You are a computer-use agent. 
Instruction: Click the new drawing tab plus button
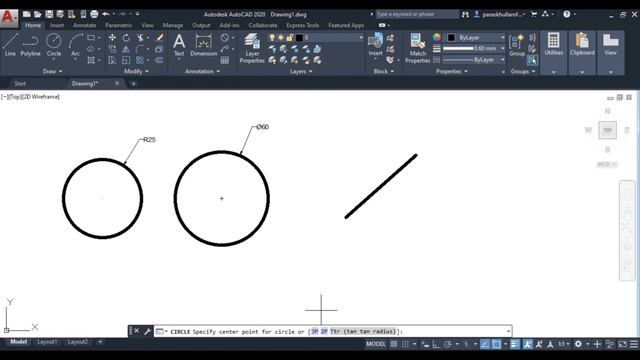tap(133, 84)
